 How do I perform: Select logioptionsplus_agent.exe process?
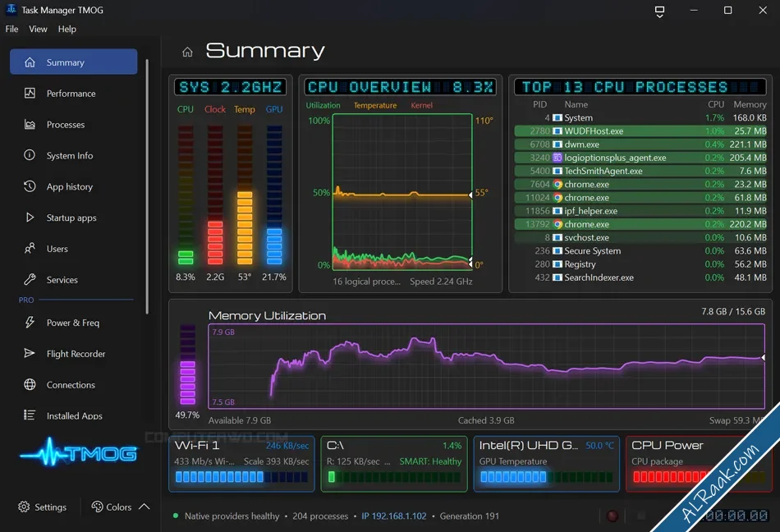click(x=640, y=158)
